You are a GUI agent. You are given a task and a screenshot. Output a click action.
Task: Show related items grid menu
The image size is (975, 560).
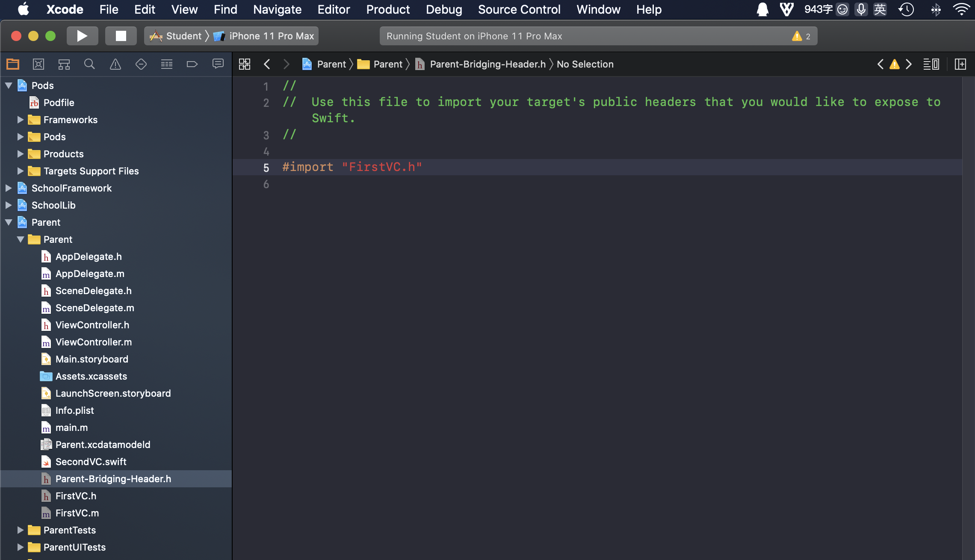point(245,64)
